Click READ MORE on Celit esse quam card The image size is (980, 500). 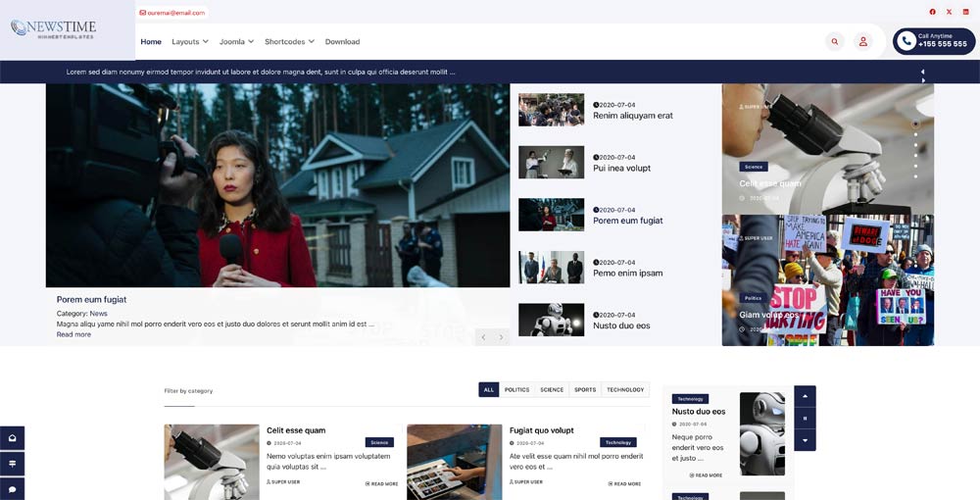pos(382,483)
